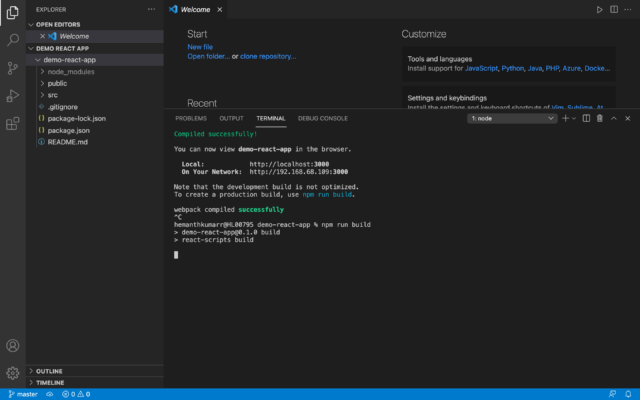Viewport: 640px width, 400px height.
Task: Open the Run and Debug view
Action: point(13,96)
